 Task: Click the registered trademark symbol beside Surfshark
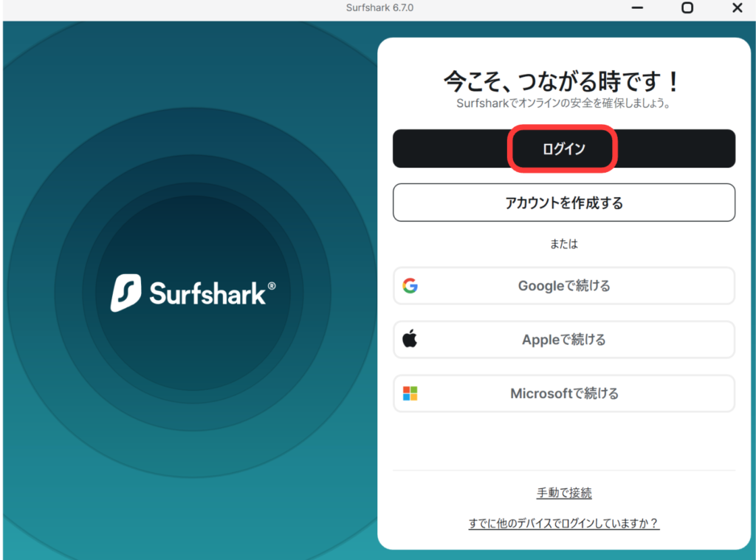click(271, 286)
